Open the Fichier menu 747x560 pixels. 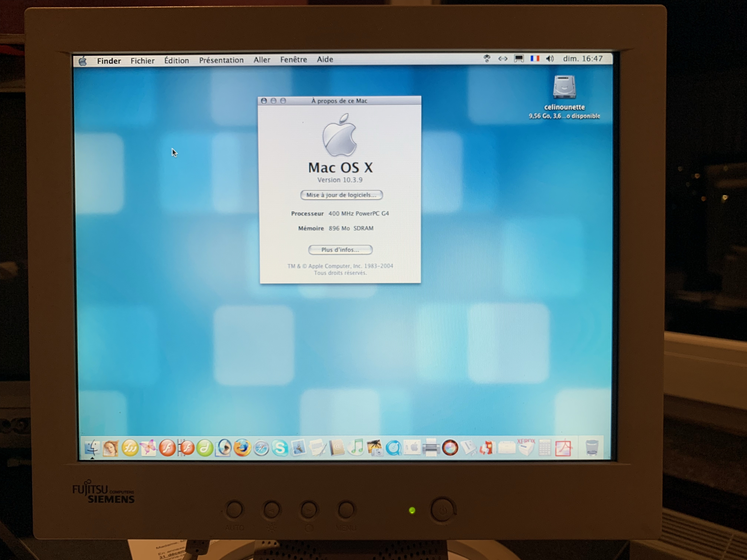point(142,60)
